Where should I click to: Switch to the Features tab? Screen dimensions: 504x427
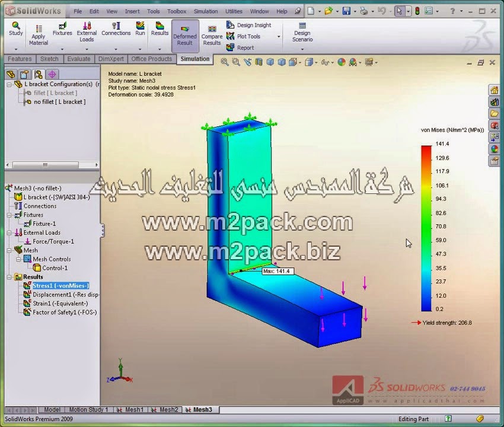[20, 59]
